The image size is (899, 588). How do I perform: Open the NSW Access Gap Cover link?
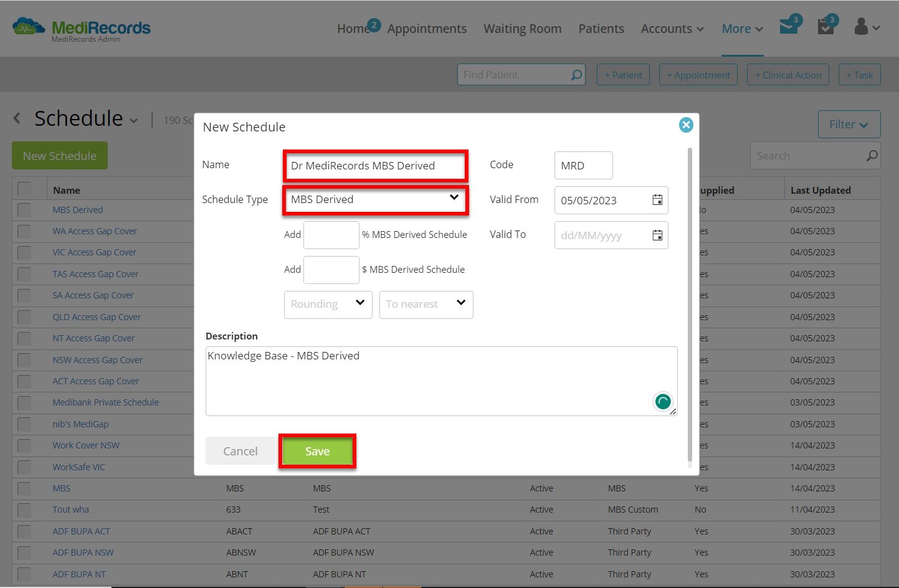click(x=98, y=360)
